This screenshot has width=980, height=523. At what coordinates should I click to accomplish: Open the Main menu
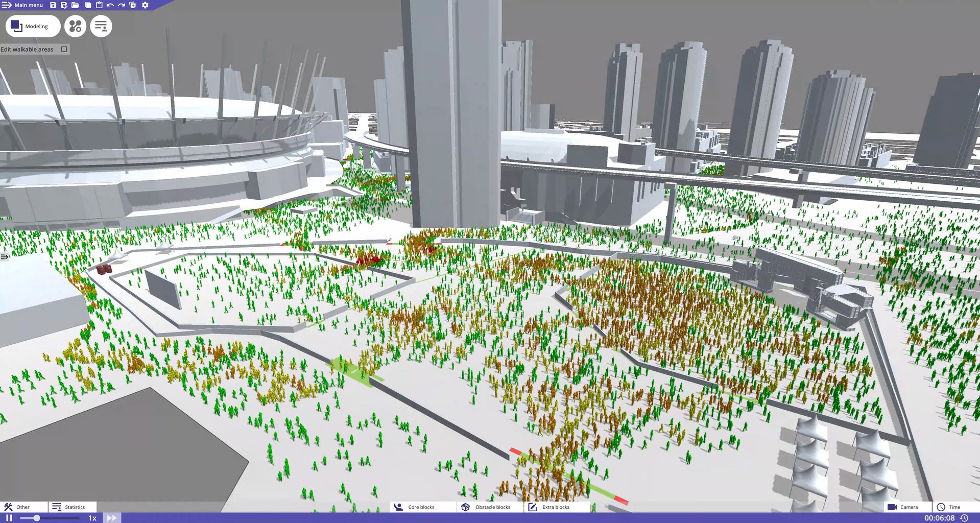[22, 5]
